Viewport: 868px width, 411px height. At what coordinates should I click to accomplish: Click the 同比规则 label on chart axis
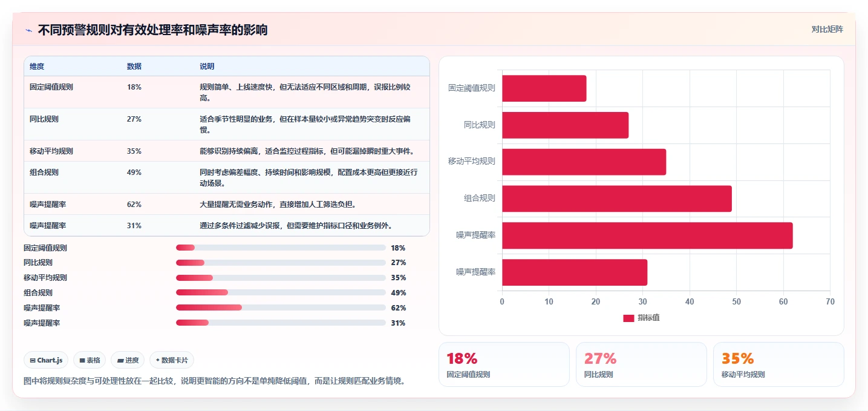[480, 125]
